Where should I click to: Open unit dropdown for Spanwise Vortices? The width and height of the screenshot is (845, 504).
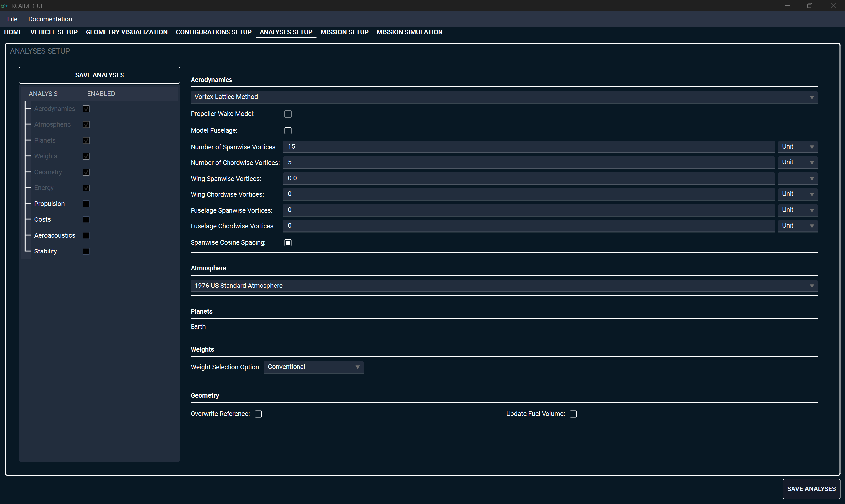click(x=798, y=147)
